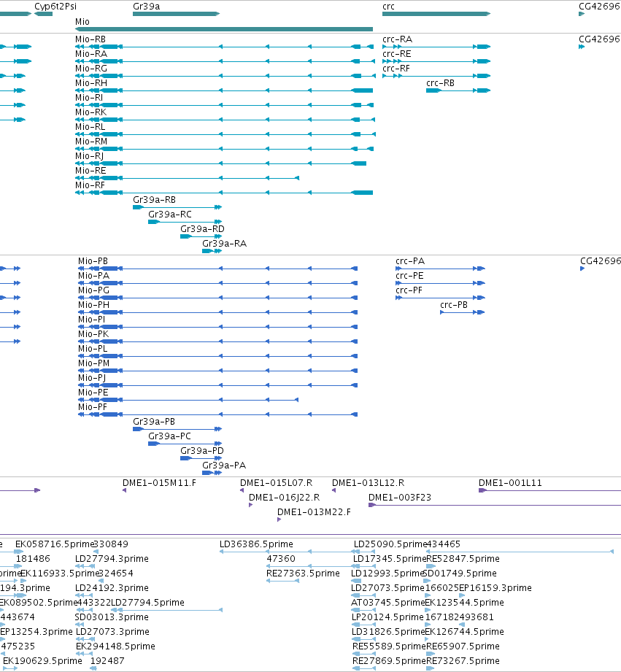Select the Mio-RI transcript
Viewport: 621px width, 672px height.
89,98
